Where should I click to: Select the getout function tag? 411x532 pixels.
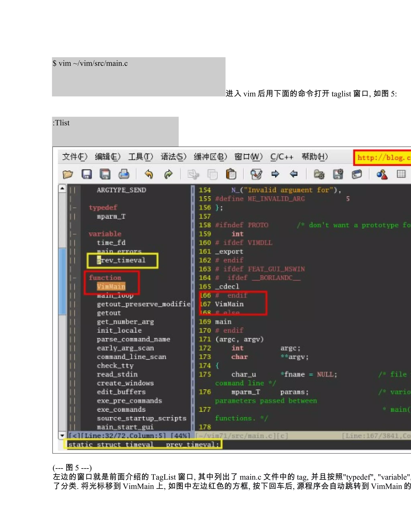point(109,313)
